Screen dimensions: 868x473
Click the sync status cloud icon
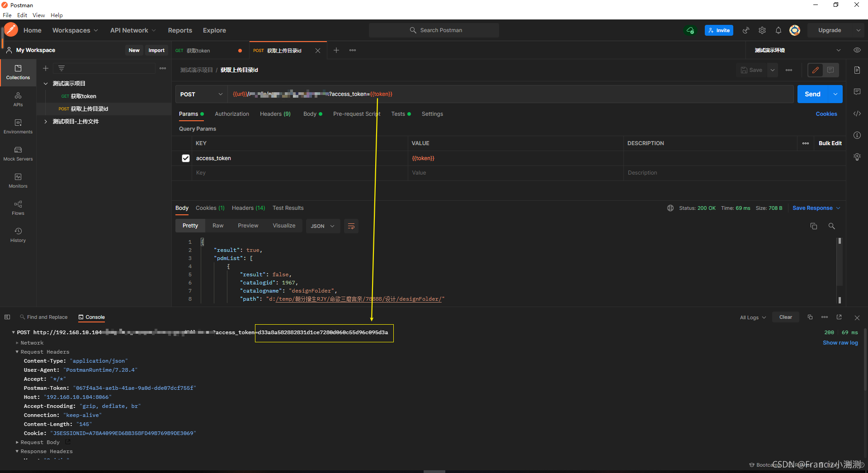click(690, 30)
